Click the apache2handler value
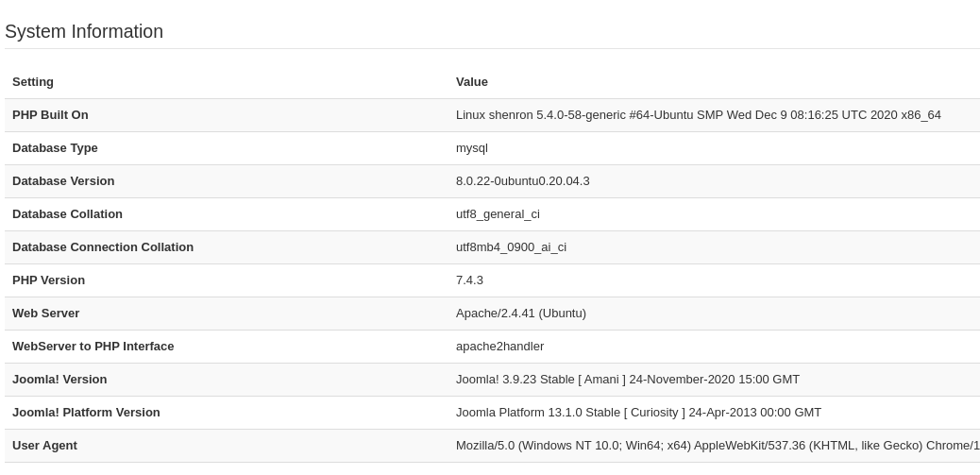 point(499,347)
